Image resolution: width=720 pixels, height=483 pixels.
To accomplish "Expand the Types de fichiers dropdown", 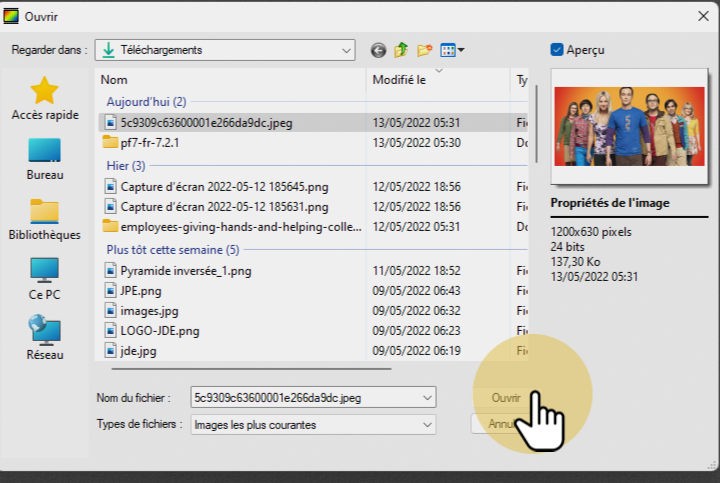I will tap(427, 425).
